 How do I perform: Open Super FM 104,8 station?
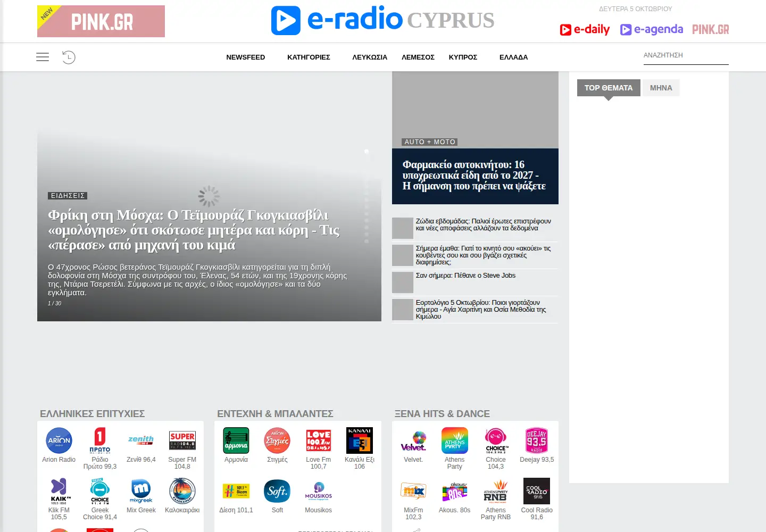182,448
